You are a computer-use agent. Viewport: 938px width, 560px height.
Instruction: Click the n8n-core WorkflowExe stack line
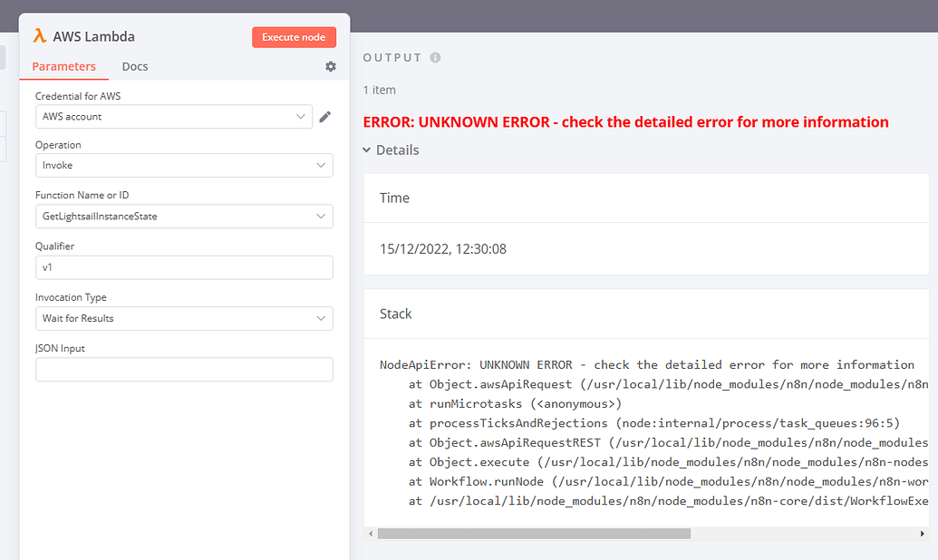(668, 501)
